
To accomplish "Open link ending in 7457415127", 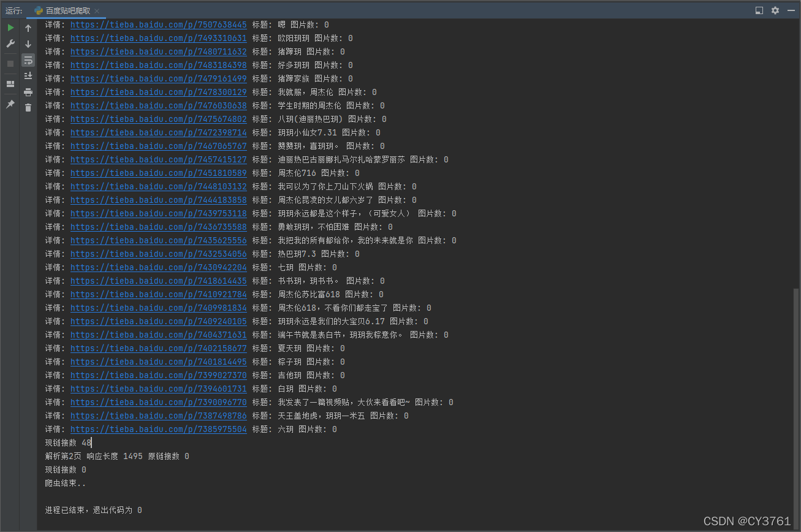I will (159, 159).
